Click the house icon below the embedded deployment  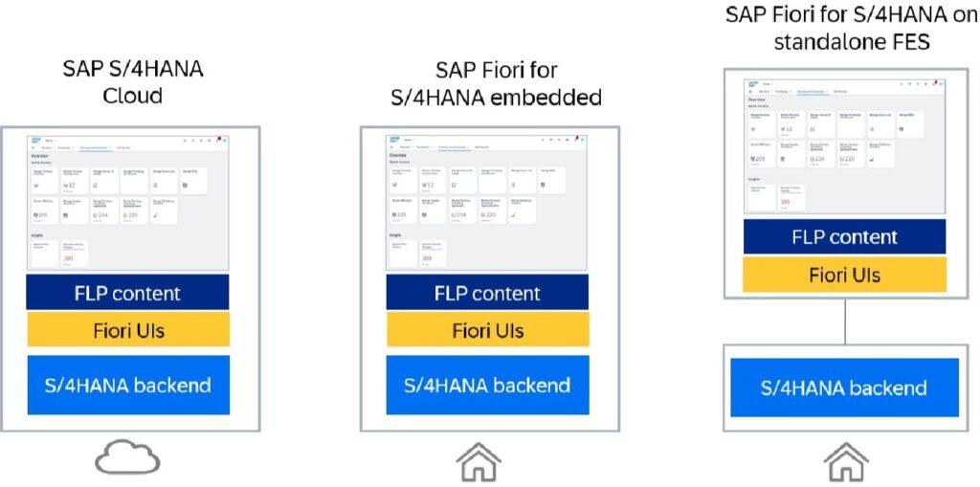479,462
